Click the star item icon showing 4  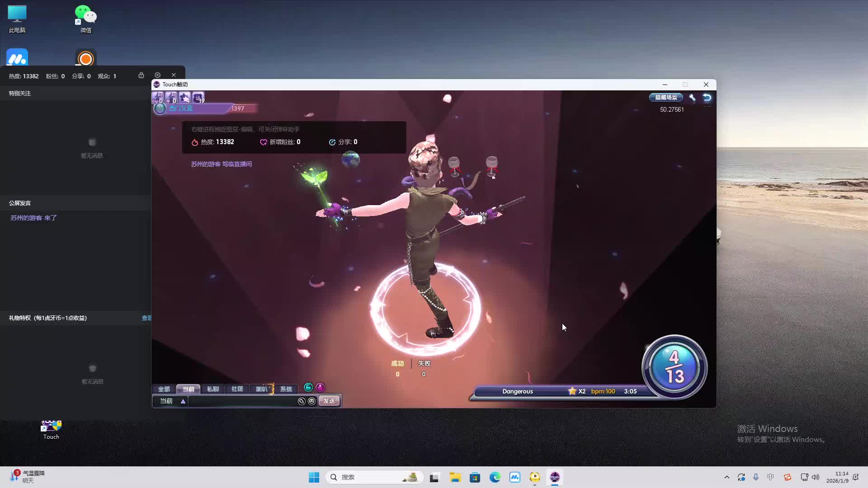coord(184,98)
